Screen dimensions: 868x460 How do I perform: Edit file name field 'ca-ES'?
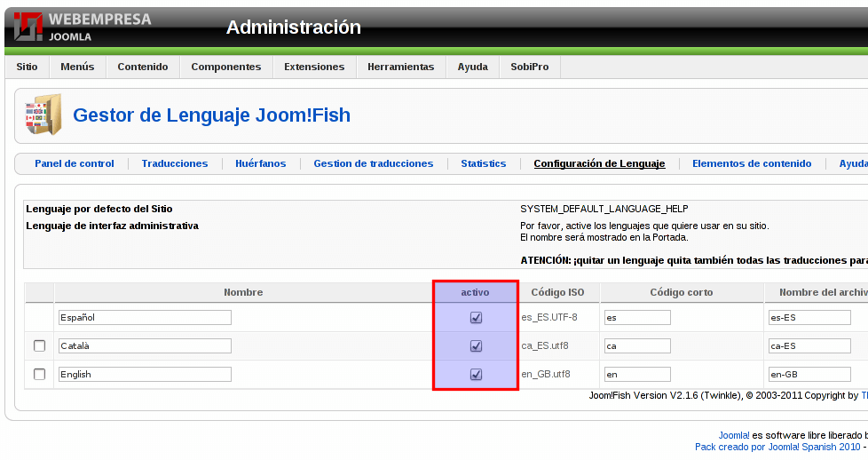[810, 345]
